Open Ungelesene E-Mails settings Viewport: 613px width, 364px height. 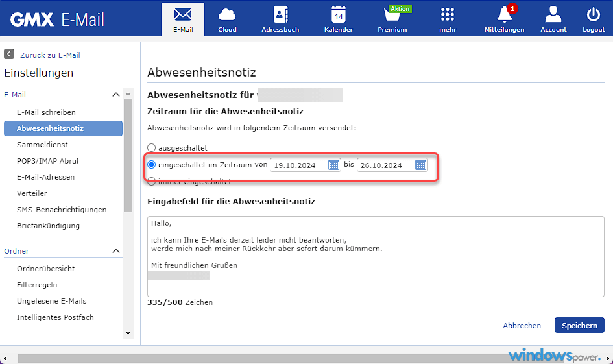tap(52, 301)
